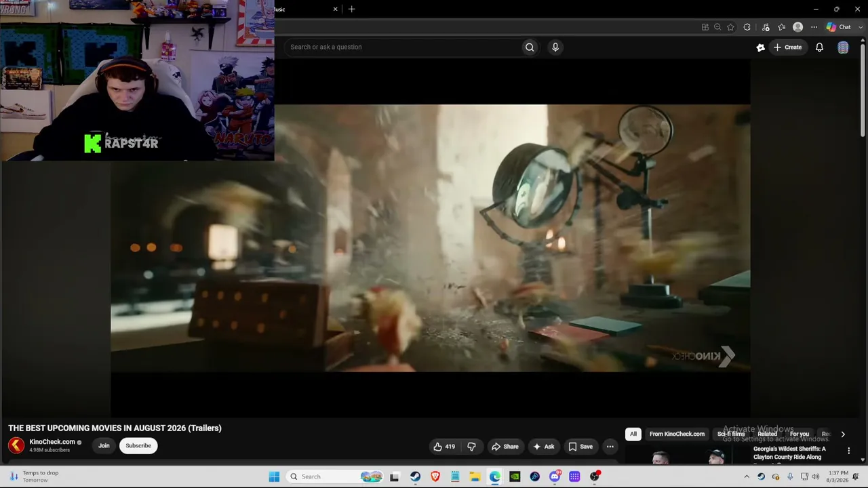
Task: Open Steam from the taskbar
Action: coord(415,476)
